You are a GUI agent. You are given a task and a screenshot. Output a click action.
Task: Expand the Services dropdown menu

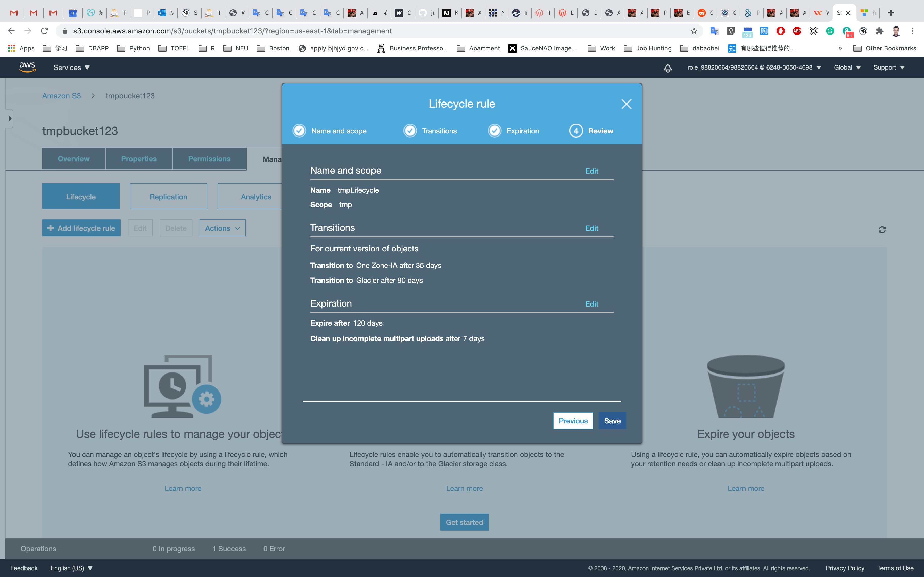[x=71, y=67]
